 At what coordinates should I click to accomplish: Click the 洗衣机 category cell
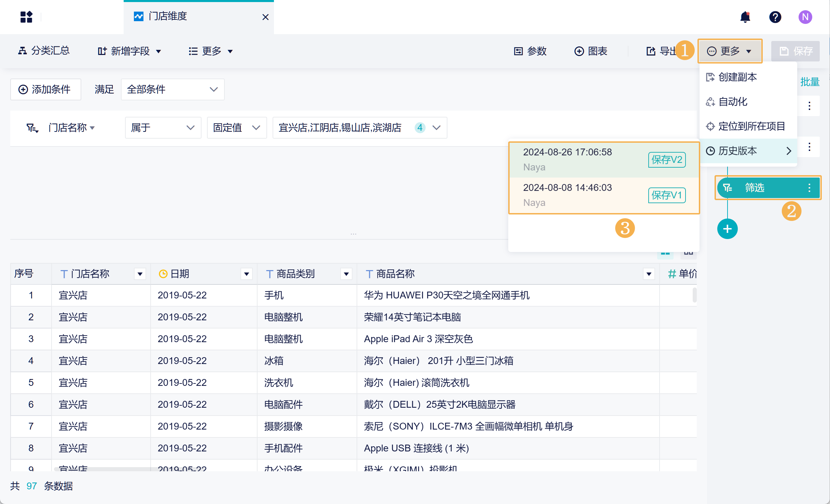[307, 383]
